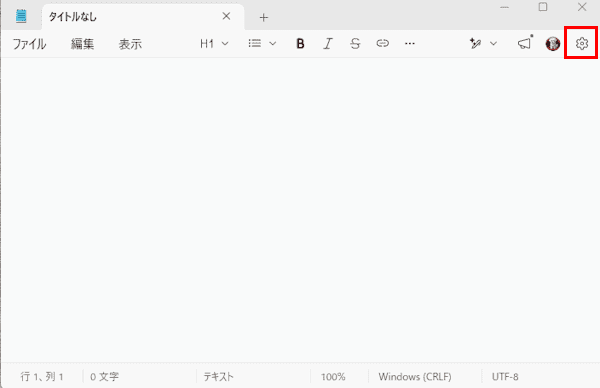The image size is (600, 388).
Task: Toggle italic formatting
Action: point(328,44)
